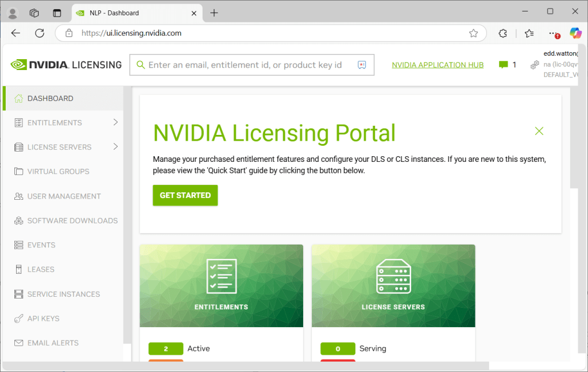Click the Email Alerts envelope icon
The height and width of the screenshot is (372, 588).
click(x=18, y=343)
